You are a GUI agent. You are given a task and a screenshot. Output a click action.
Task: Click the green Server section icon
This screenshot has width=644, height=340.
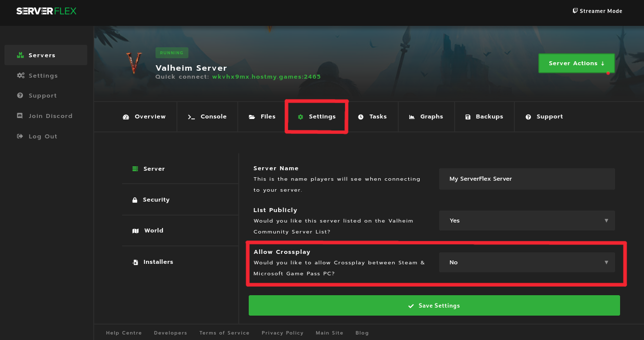pyautogui.click(x=135, y=169)
